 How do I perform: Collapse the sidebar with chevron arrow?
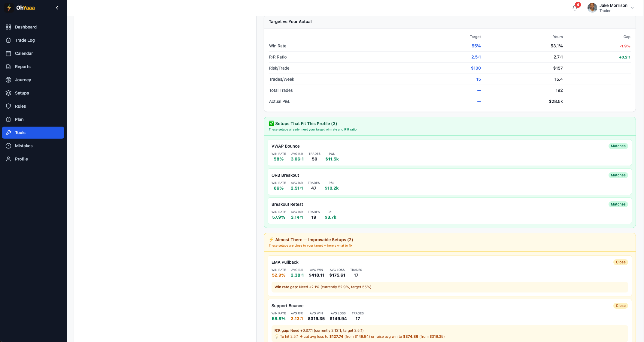57,8
